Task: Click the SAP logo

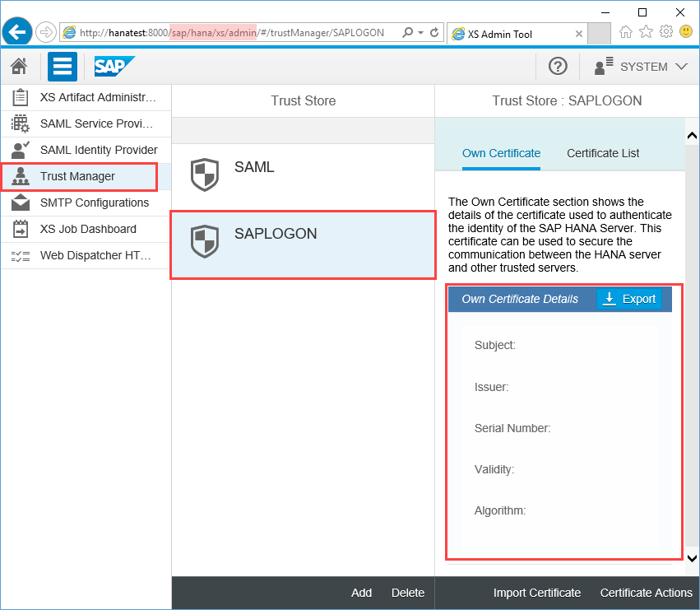Action: [x=114, y=66]
